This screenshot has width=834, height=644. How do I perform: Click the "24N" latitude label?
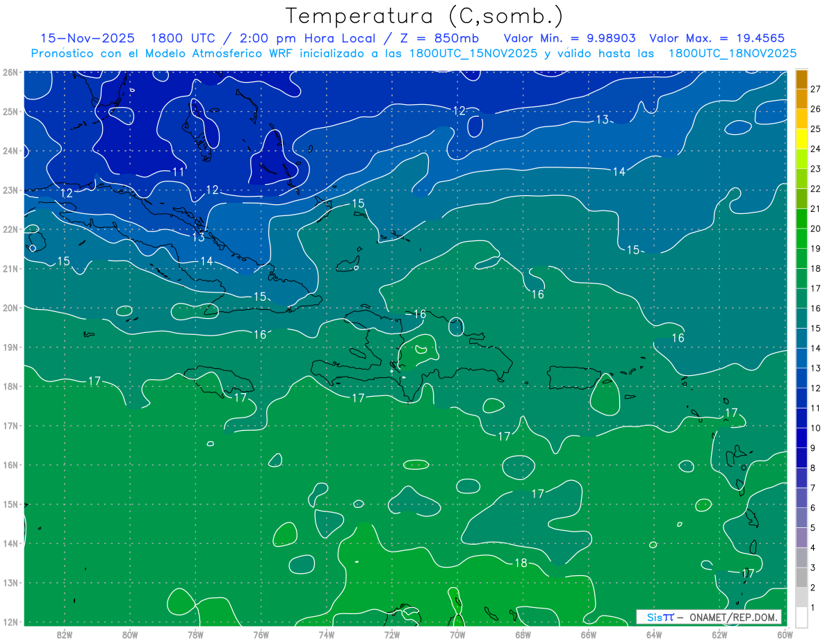point(10,151)
